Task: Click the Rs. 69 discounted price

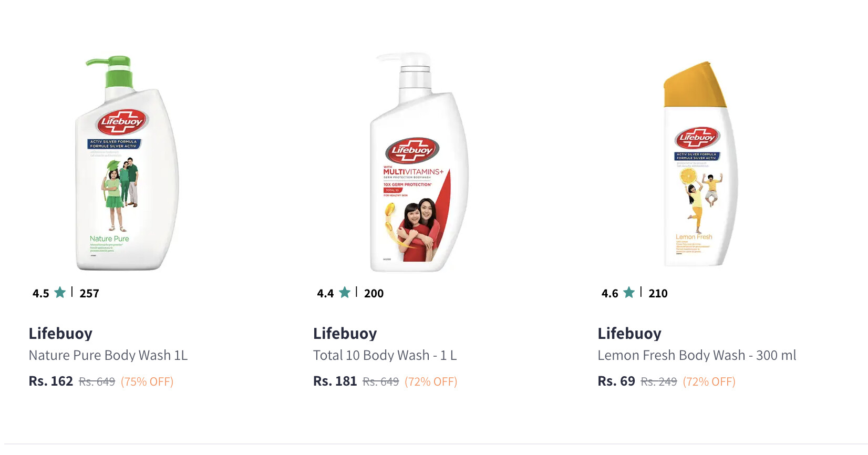Action: click(616, 381)
